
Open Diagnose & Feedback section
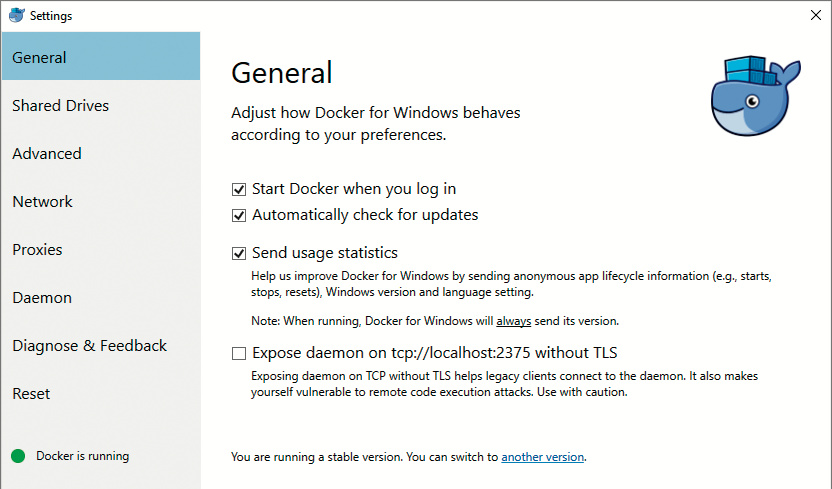[x=90, y=346]
